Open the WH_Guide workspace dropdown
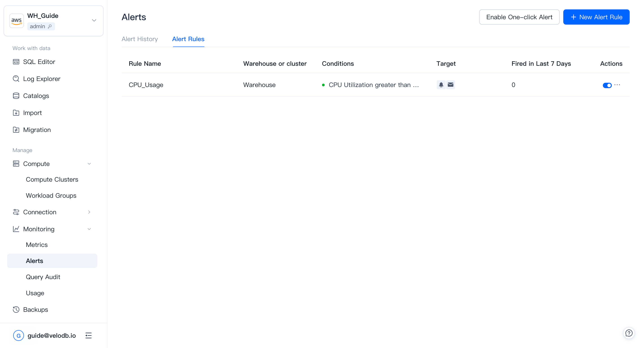Image resolution: width=644 pixels, height=348 pixels. click(x=94, y=20)
